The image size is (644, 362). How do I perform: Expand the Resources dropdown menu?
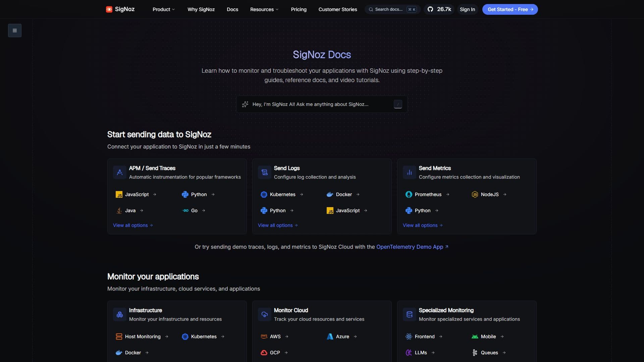[264, 9]
